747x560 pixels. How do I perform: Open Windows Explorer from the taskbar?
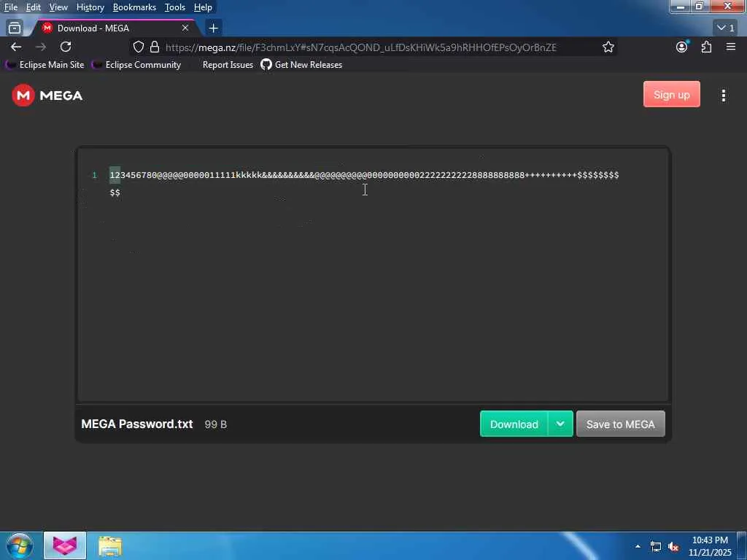point(111,546)
